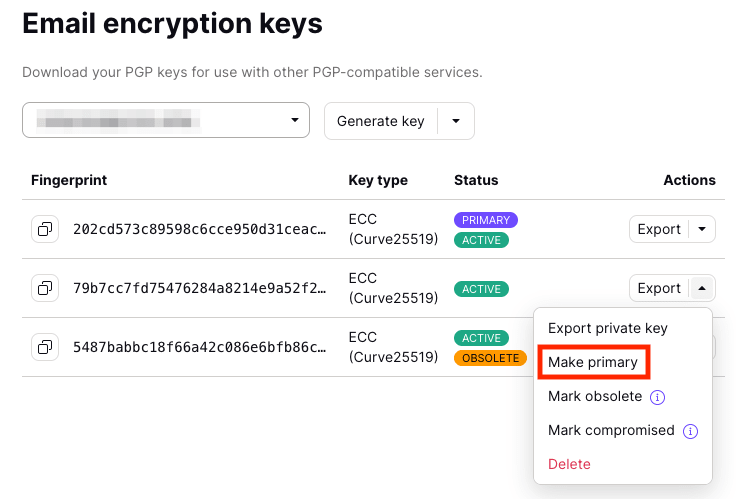Copy fingerprint starting with 5487babb
Screen dimensions: 736x499
[x=45, y=347]
